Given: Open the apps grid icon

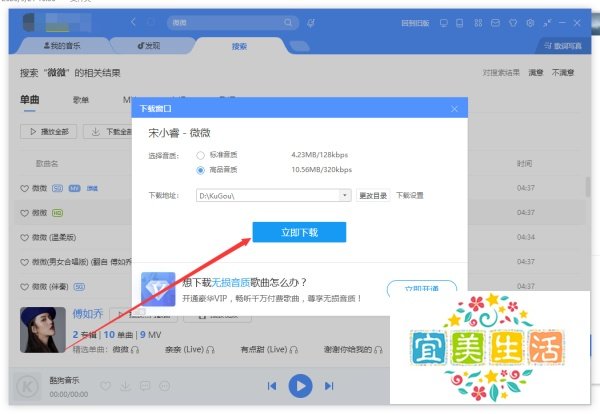Looking at the screenshot, I should click(478, 23).
